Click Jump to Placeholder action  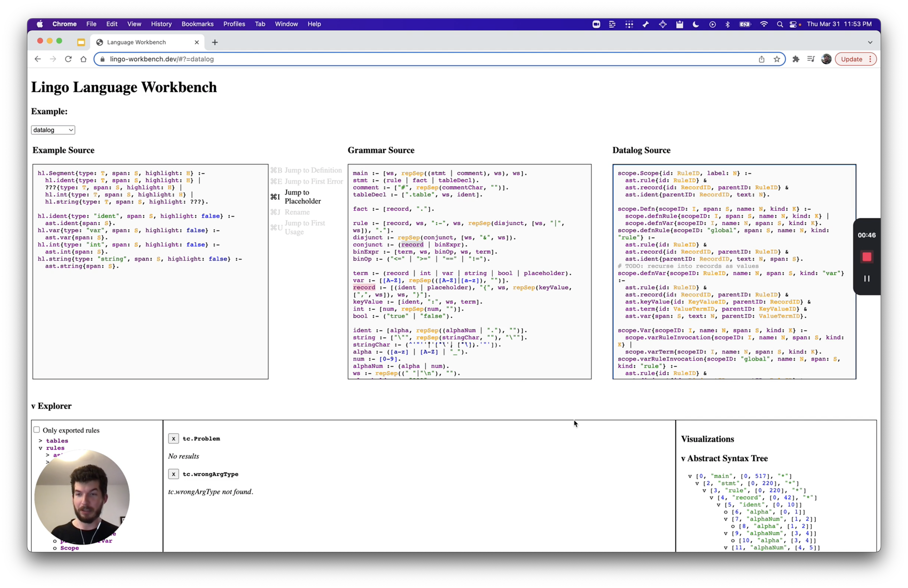coord(303,197)
